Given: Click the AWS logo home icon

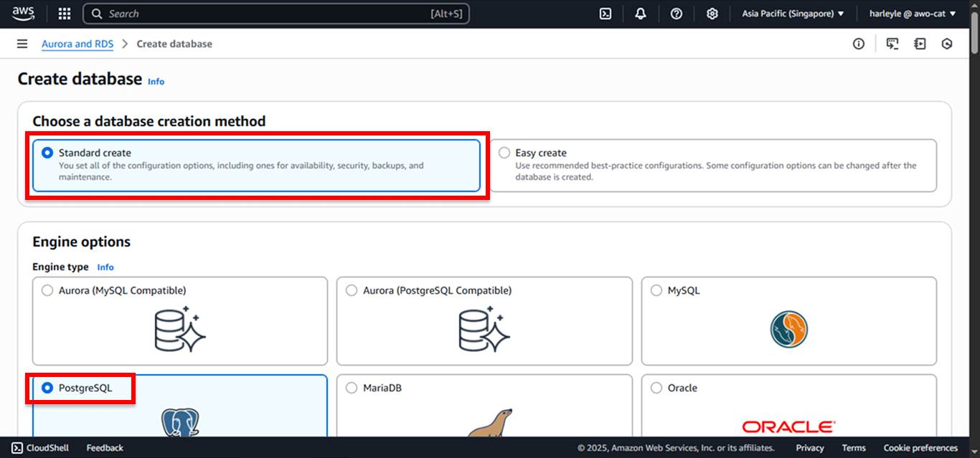Looking at the screenshot, I should (23, 14).
